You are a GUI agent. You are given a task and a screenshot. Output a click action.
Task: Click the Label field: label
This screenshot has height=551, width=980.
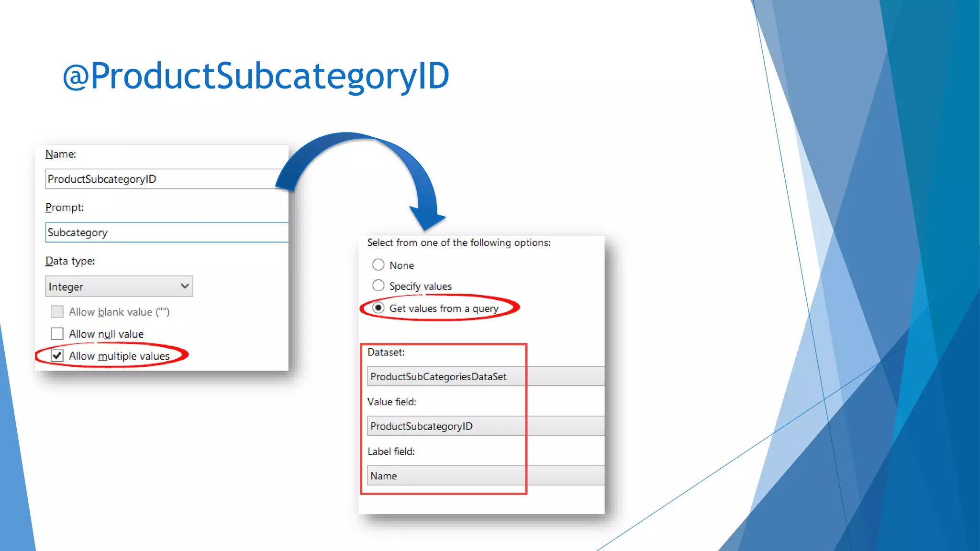391,452
